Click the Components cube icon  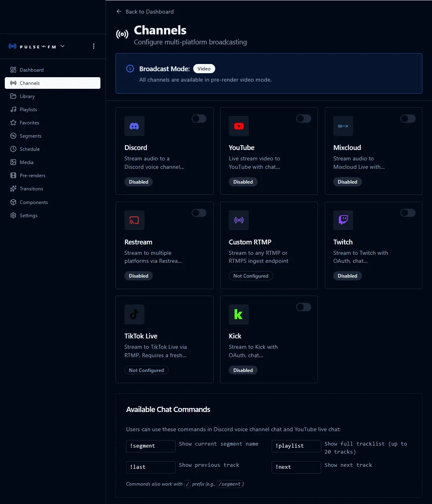[x=13, y=202]
